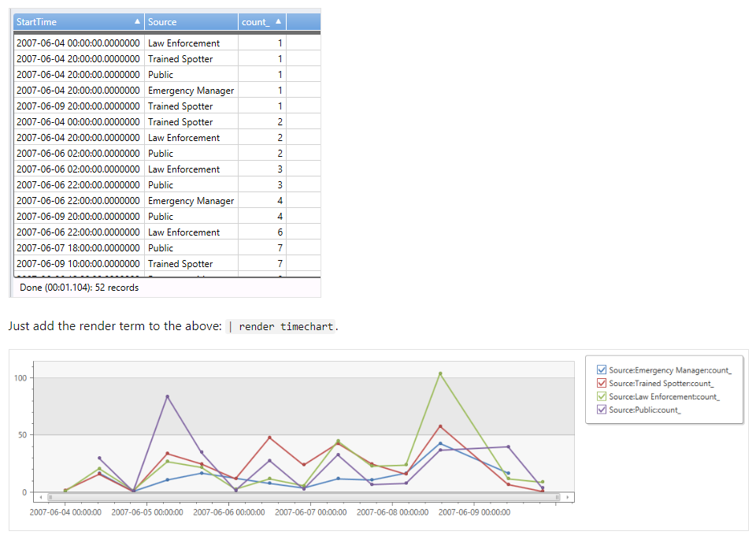The image size is (756, 535).
Task: Click x-axis label '2007-06-05 00:00:00'
Action: coord(147,512)
